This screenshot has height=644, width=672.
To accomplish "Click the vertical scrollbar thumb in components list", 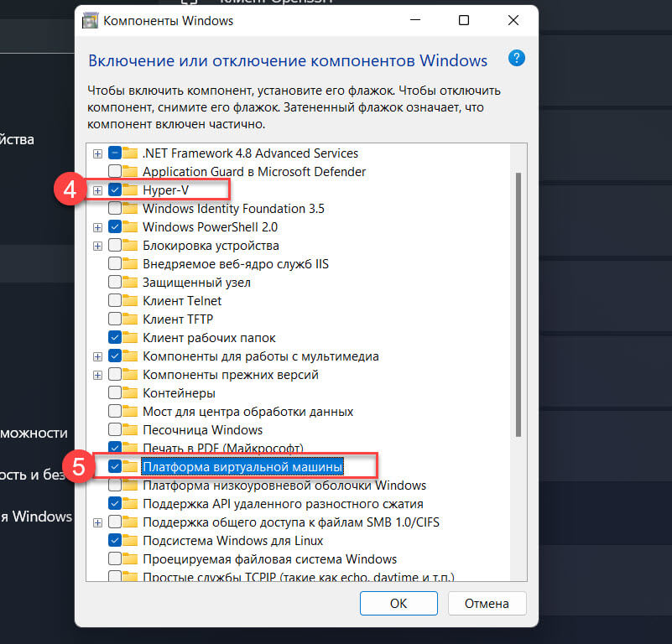I will point(518,304).
